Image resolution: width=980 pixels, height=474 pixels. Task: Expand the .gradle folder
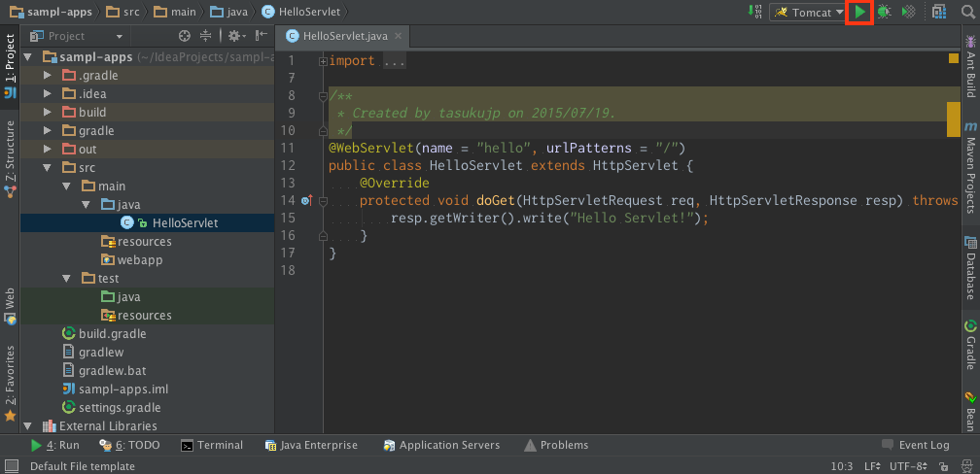47,76
